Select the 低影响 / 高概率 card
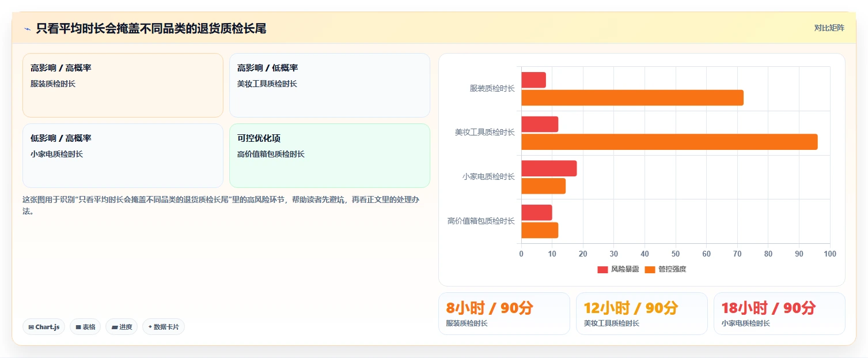 point(123,156)
